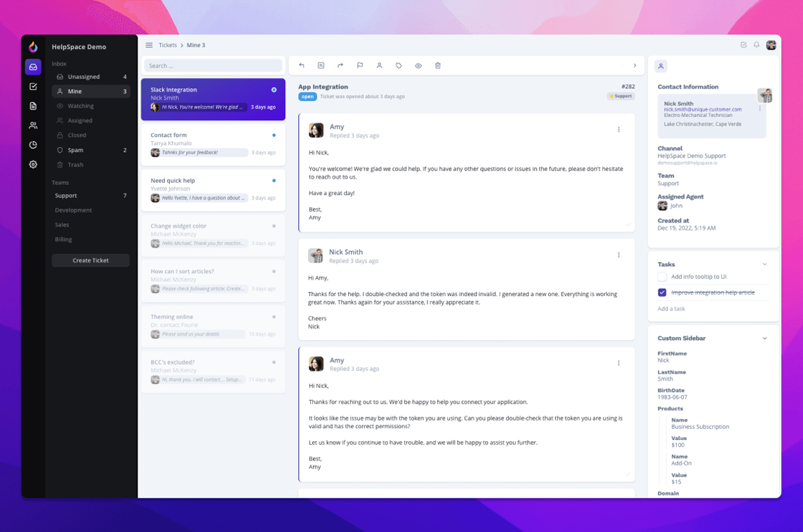This screenshot has height=532, width=803.
Task: Open the Watching folder
Action: (x=91, y=106)
